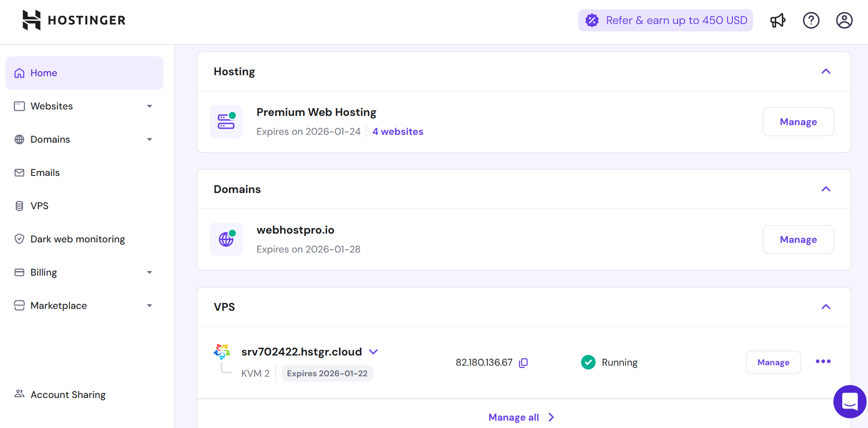
Task: Manage the srv702422 VPS server
Action: tap(773, 362)
